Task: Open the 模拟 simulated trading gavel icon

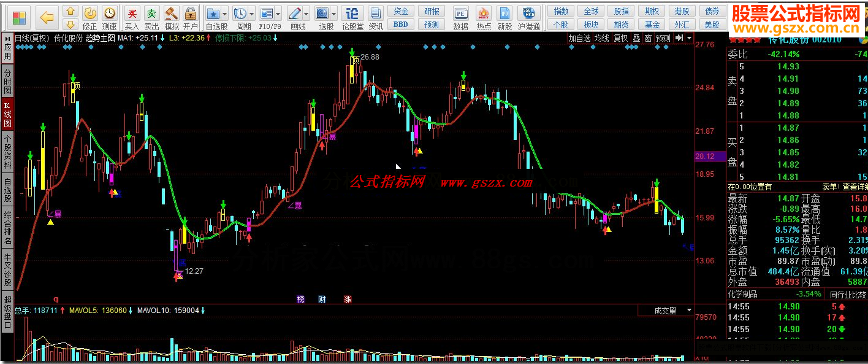Action: pyautogui.click(x=172, y=17)
